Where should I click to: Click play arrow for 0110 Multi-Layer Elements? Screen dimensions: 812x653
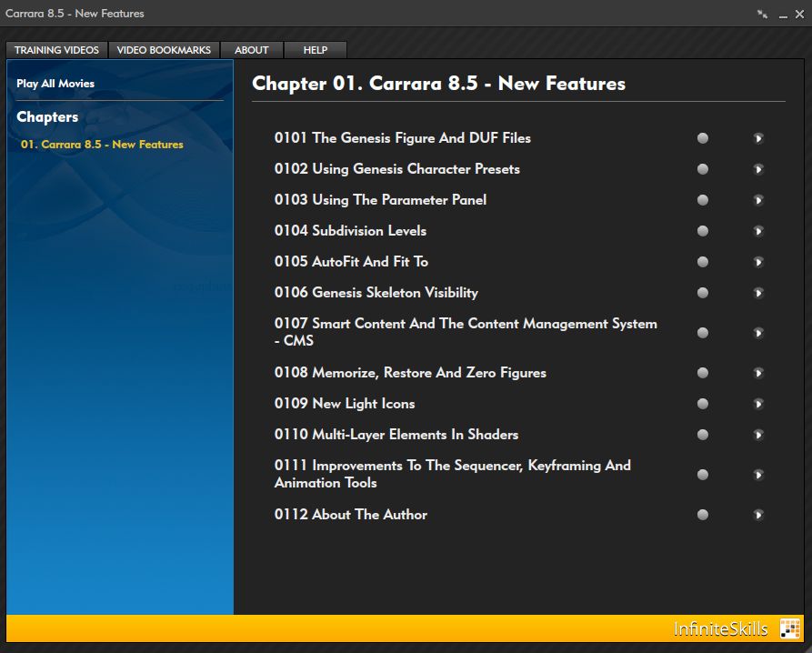click(x=758, y=435)
